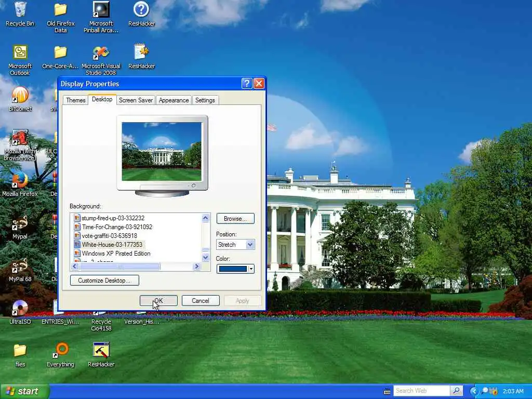Switch to the Themes tab
The height and width of the screenshot is (399, 532).
point(76,100)
